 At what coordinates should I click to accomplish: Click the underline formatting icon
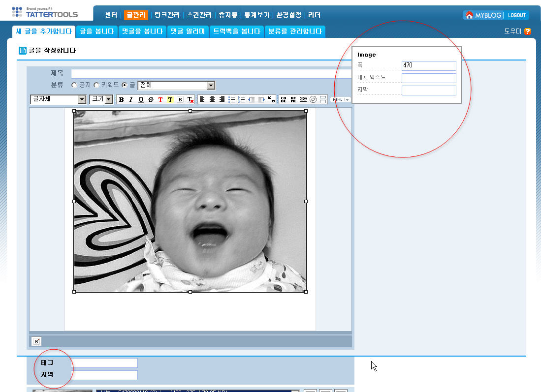141,99
